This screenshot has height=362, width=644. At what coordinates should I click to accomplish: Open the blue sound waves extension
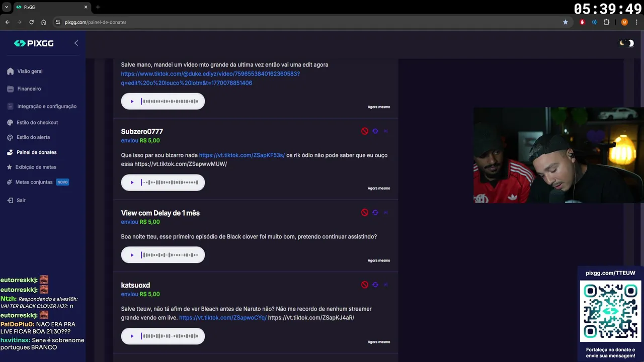click(x=594, y=22)
